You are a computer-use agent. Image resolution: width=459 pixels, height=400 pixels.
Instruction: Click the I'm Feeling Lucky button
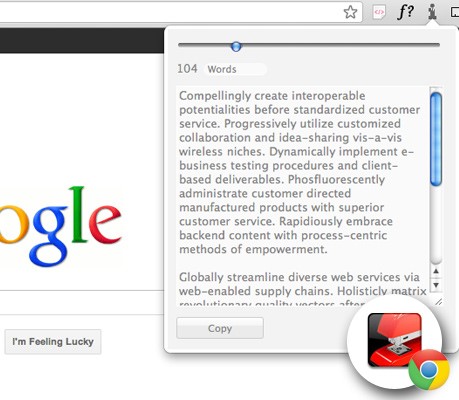(x=53, y=342)
